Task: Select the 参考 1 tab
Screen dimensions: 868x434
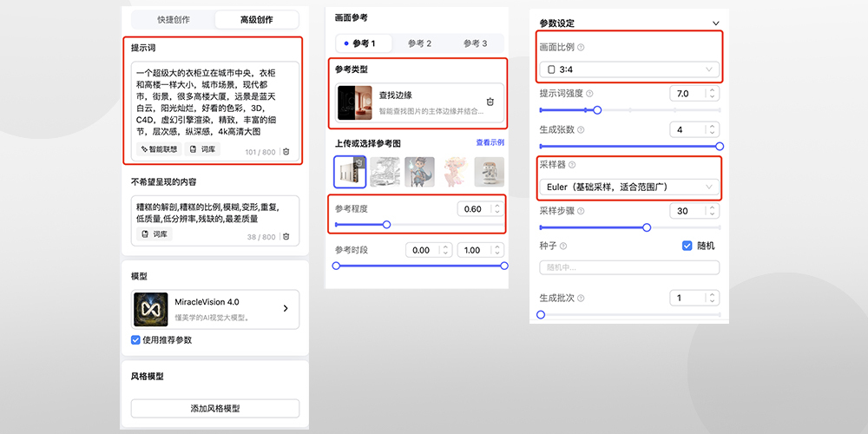Action: click(365, 43)
